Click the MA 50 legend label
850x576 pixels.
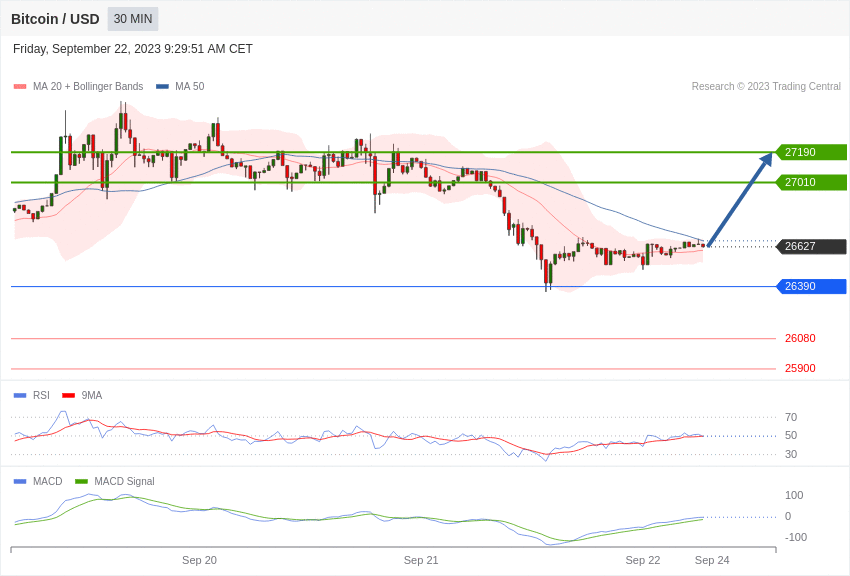[190, 86]
